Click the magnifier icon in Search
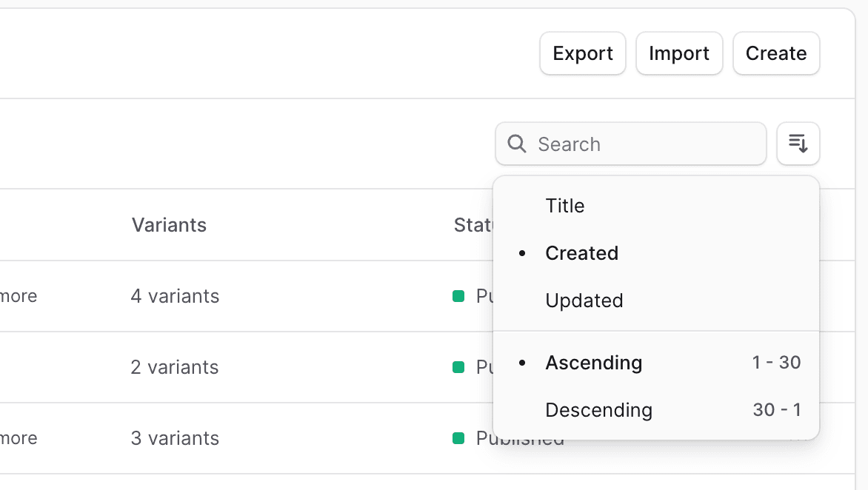This screenshot has height=490, width=868. click(x=517, y=144)
